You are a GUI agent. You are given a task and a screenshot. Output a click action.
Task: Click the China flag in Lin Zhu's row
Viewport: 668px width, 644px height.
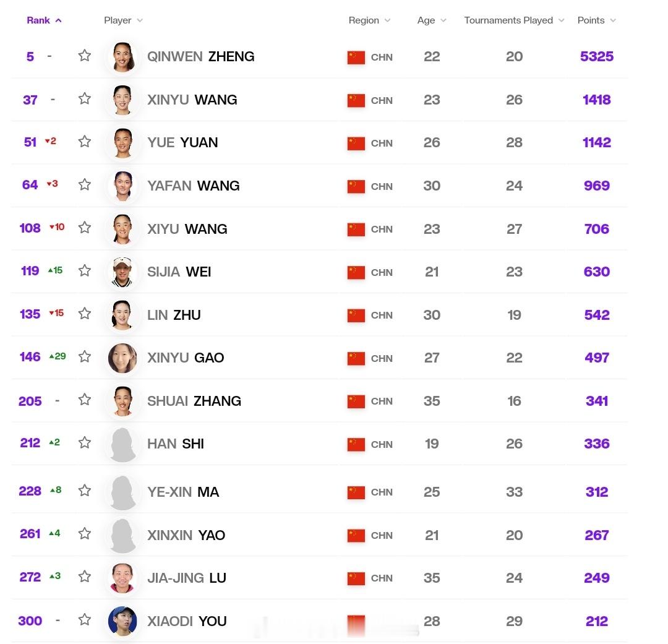point(356,316)
